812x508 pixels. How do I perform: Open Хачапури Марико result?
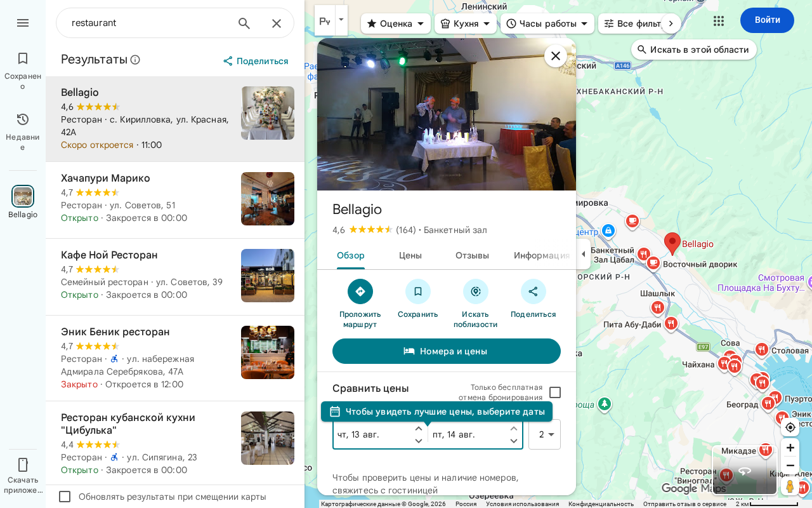coord(175,200)
